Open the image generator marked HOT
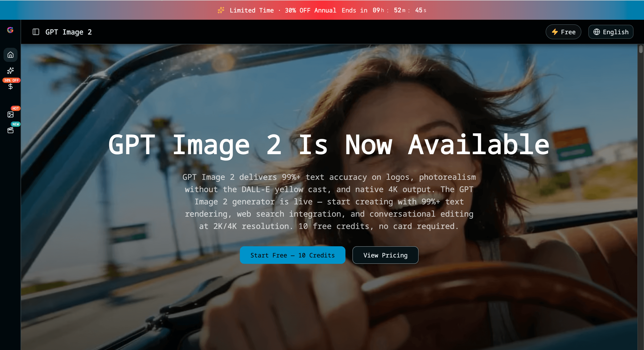Screen dimensions: 644x350 point(10,114)
